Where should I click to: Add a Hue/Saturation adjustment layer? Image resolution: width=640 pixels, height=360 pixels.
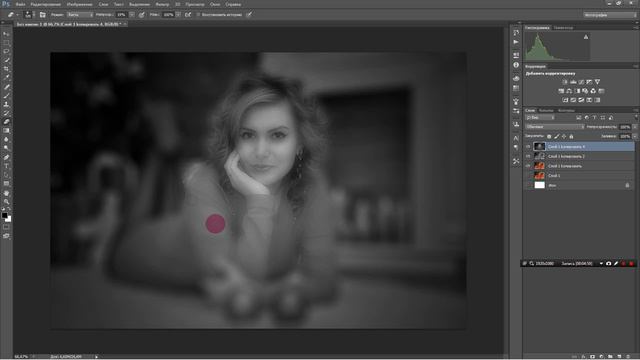[x=561, y=91]
